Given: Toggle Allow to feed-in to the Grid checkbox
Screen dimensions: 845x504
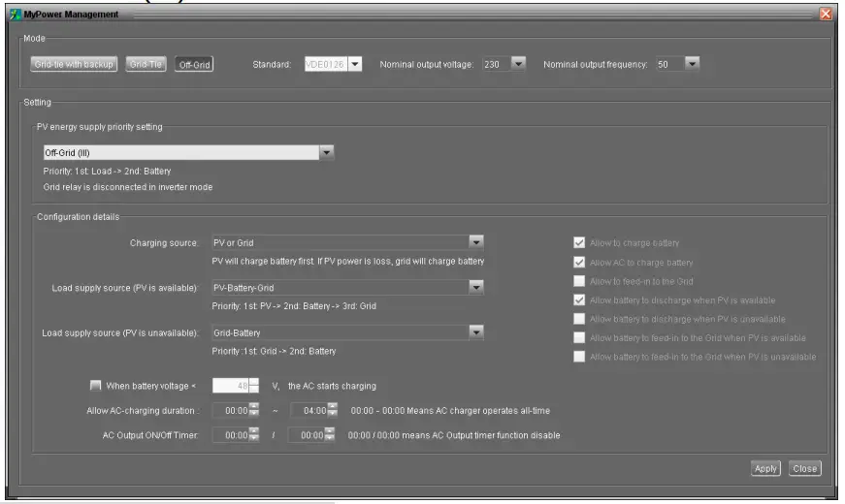Looking at the screenshot, I should (579, 281).
